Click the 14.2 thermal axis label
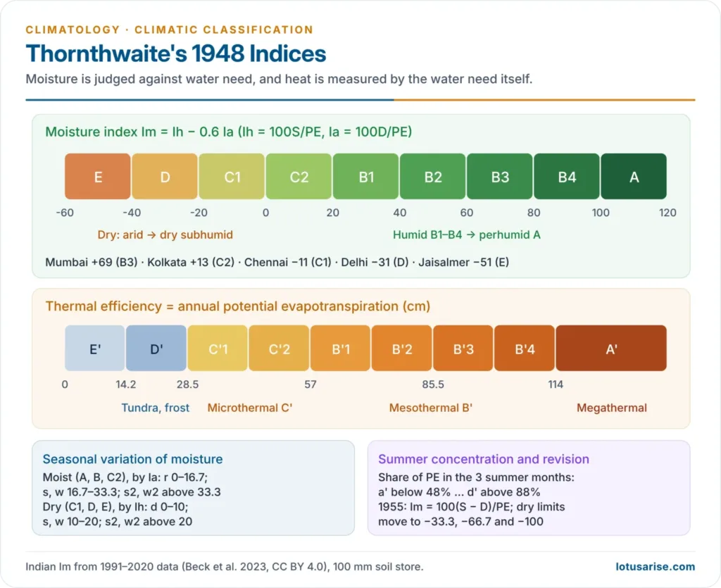 pos(125,384)
